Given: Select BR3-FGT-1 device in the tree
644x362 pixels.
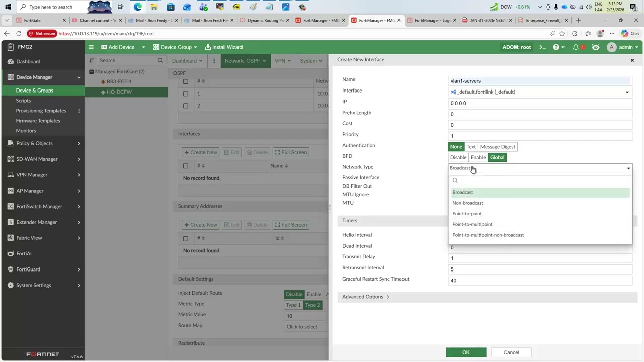Looking at the screenshot, I should (x=119, y=82).
